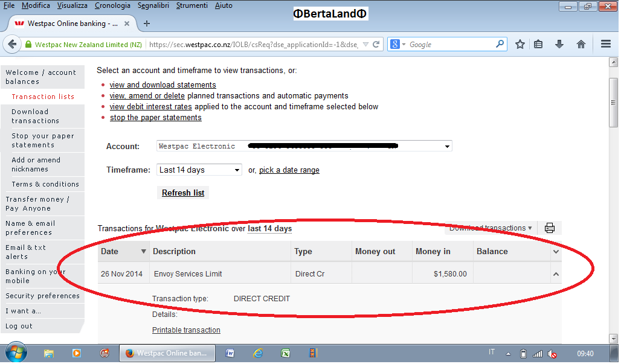The width and height of the screenshot is (621, 364).
Task: Click the last 14 days heading link
Action: 269,228
